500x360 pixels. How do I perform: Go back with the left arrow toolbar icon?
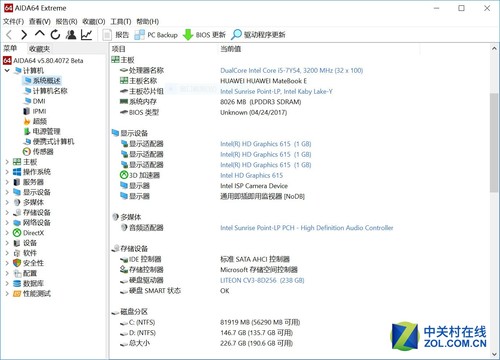[9, 34]
